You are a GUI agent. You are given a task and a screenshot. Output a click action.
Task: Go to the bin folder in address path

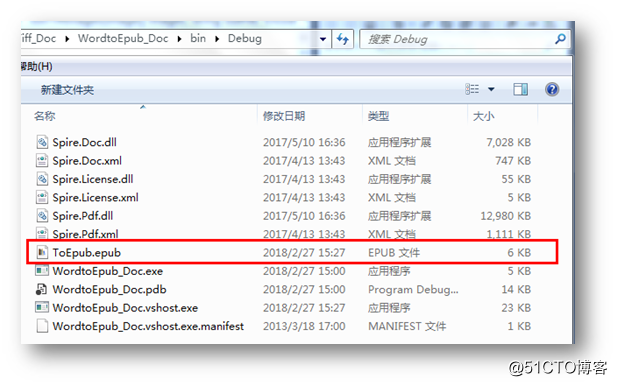point(198,39)
